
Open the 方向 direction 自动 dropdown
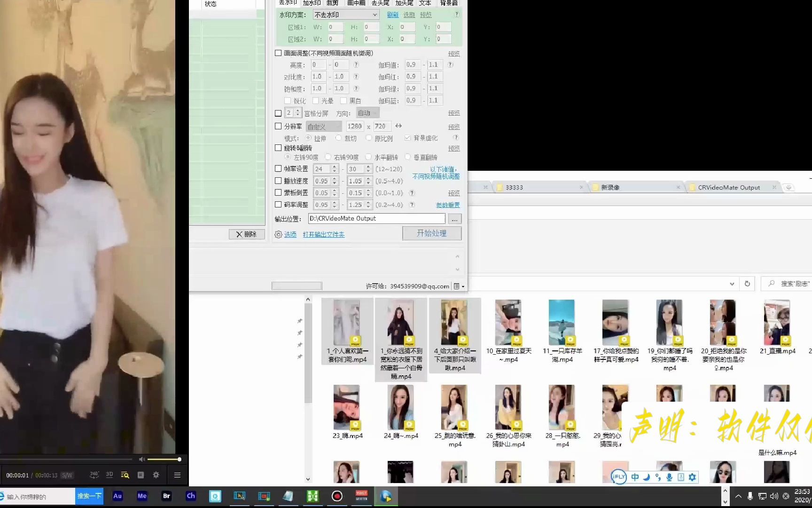(x=367, y=113)
